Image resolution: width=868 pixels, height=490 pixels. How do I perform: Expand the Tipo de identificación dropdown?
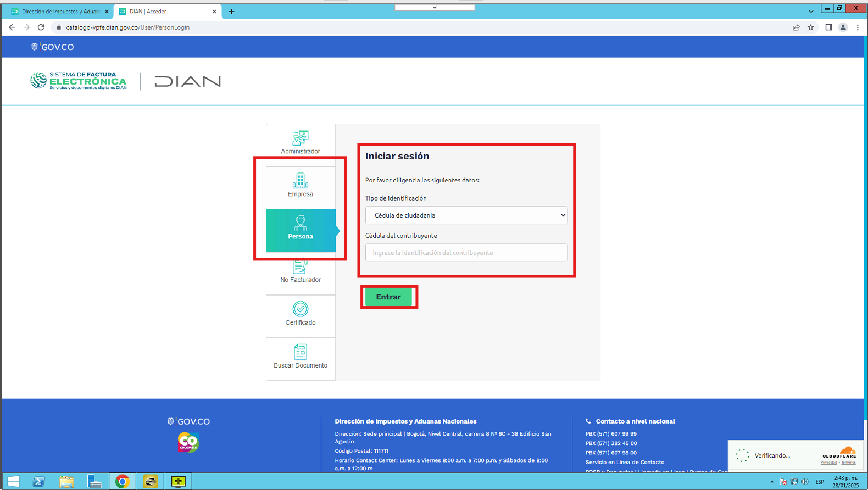466,215
